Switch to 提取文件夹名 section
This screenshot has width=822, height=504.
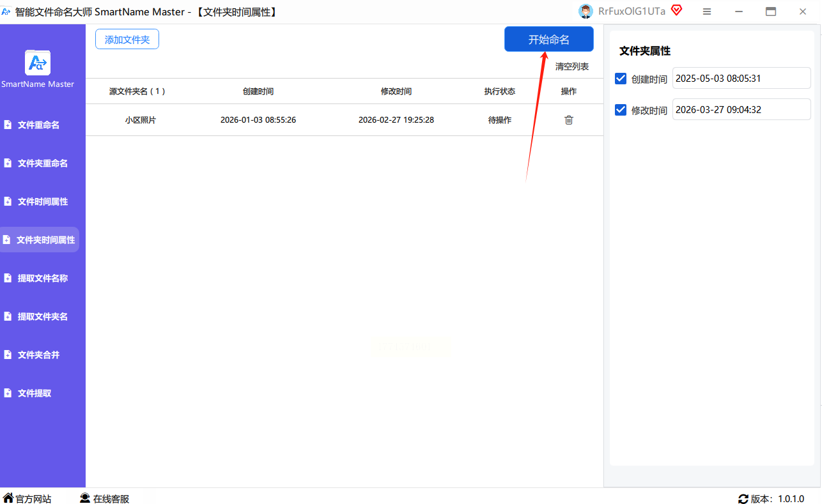click(x=43, y=317)
